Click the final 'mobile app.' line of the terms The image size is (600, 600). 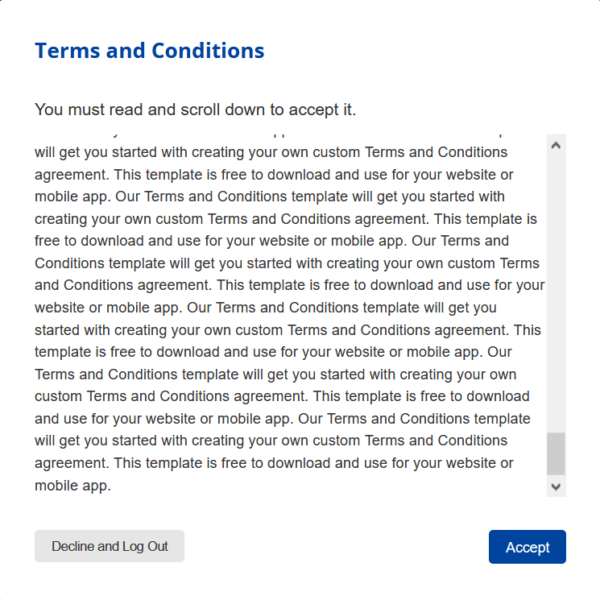[73, 486]
